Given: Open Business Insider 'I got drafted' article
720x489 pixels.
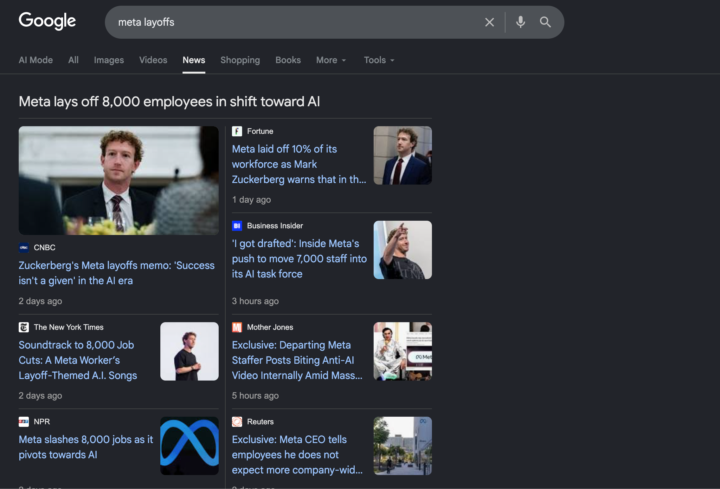Looking at the screenshot, I should [299, 259].
